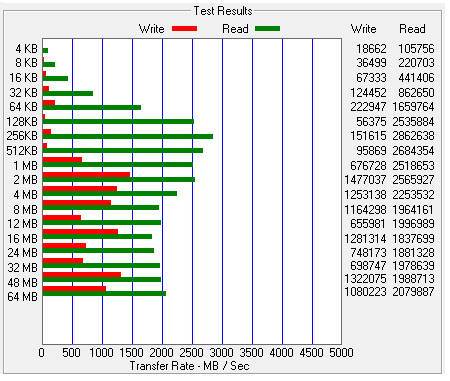Click the 12 MB row label

click(23, 223)
